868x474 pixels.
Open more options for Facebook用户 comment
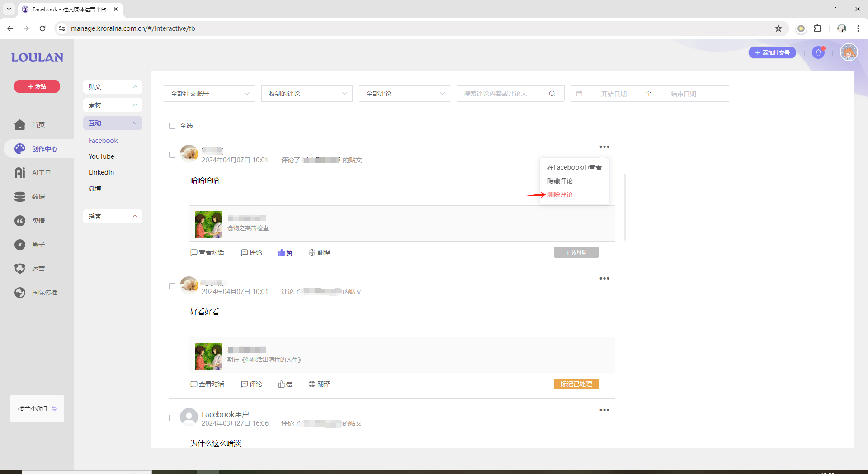(604, 410)
